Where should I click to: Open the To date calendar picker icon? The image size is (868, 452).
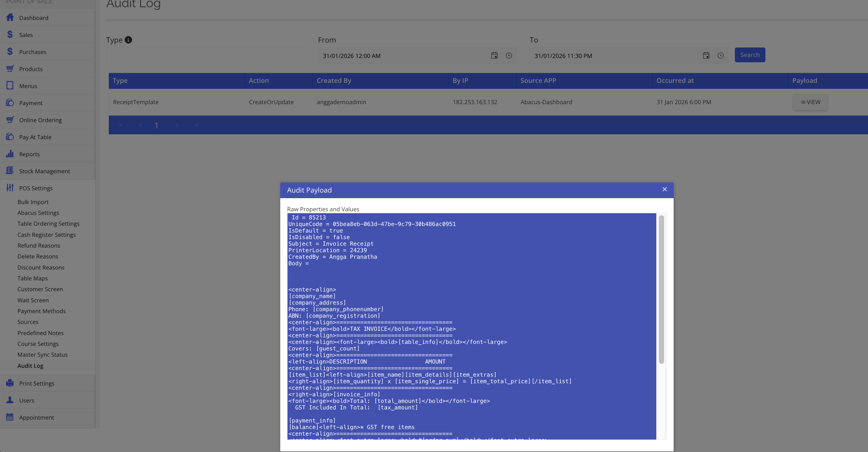706,56
